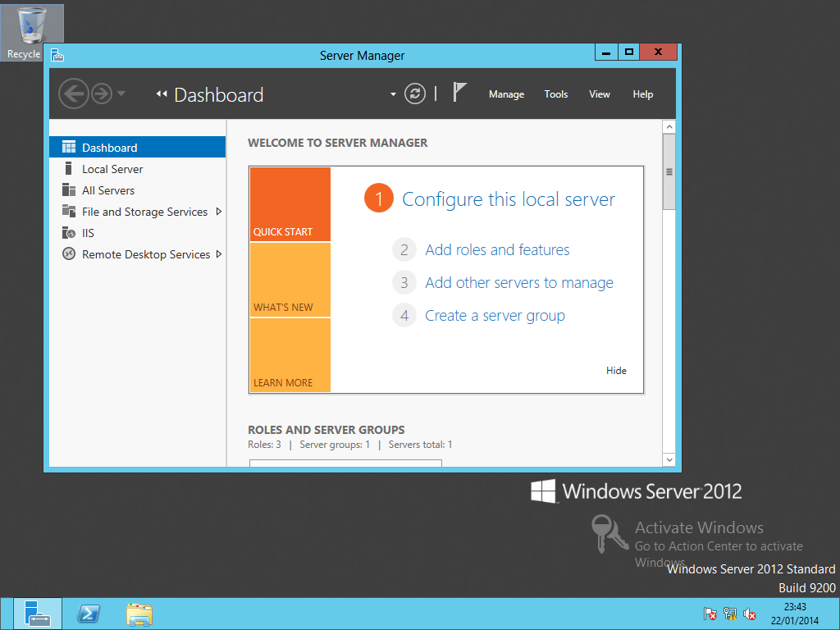Image resolution: width=840 pixels, height=630 pixels.
Task: Click the refresh icon in Server Manager
Action: click(x=414, y=94)
